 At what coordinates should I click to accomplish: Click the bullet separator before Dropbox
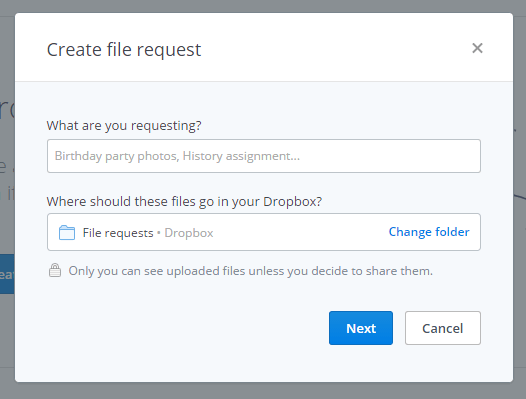click(x=159, y=232)
